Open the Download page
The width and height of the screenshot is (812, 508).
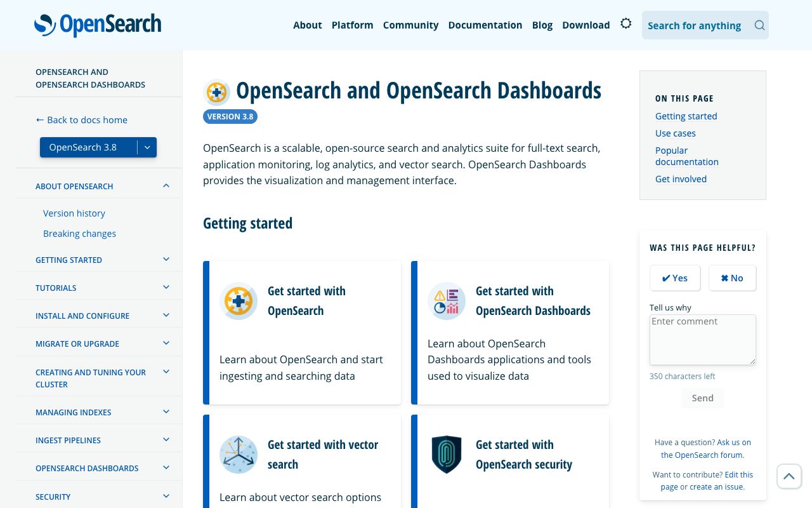click(x=586, y=25)
